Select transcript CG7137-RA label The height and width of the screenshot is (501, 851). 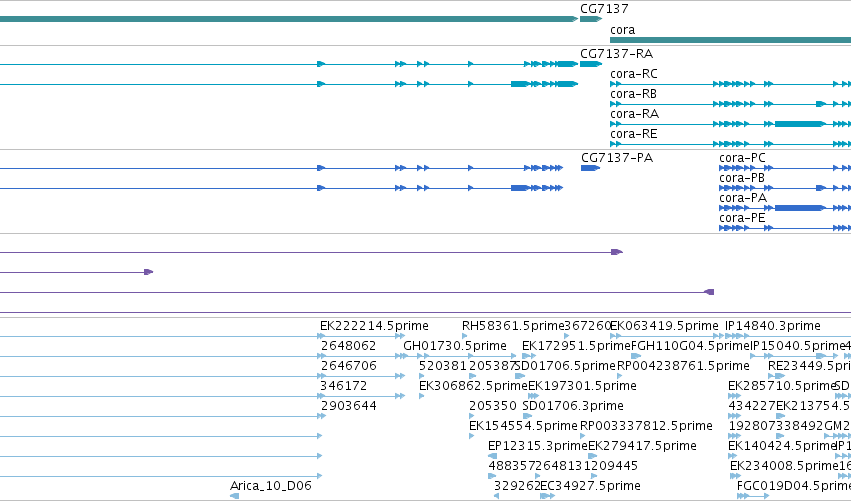(x=617, y=54)
